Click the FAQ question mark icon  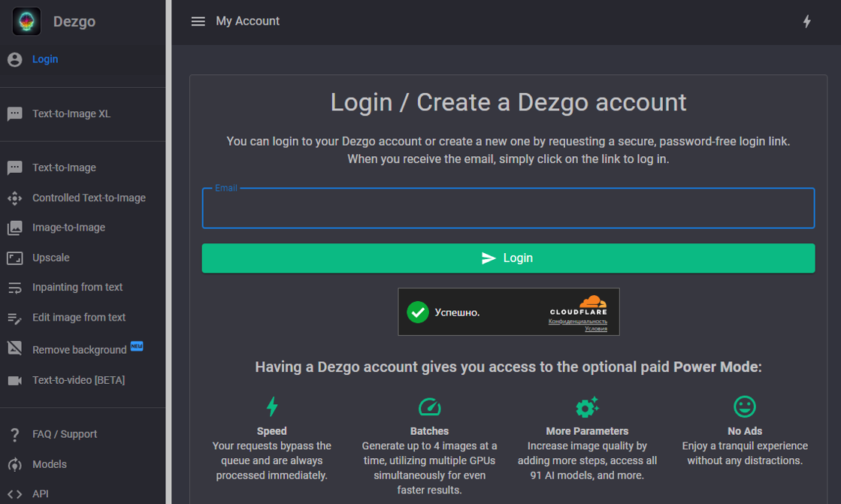(15, 434)
